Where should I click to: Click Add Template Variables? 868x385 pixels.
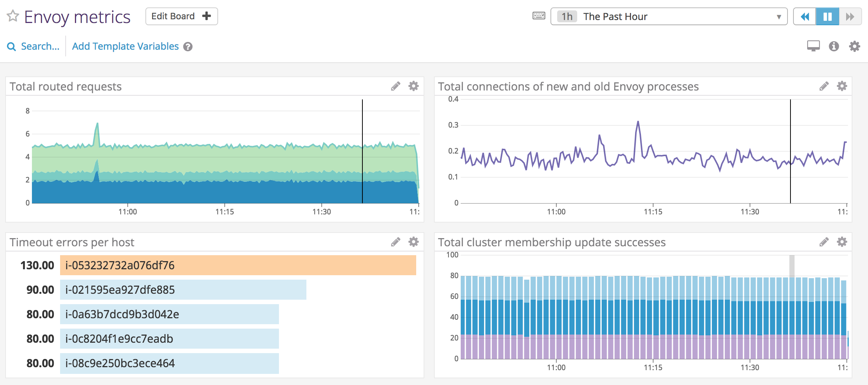pyautogui.click(x=125, y=46)
